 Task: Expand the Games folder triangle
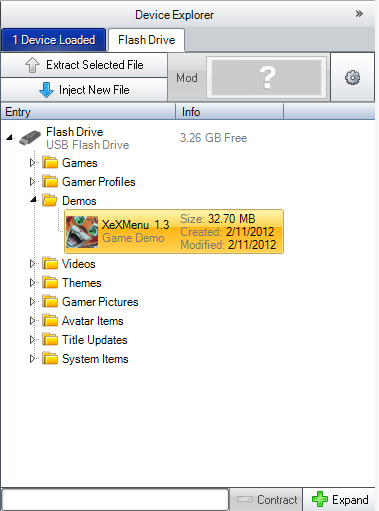pos(32,163)
